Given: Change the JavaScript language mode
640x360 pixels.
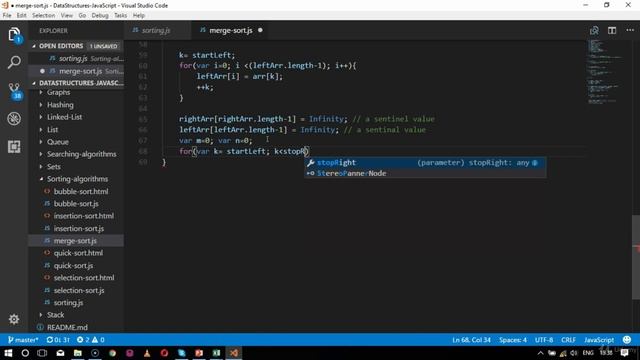Looking at the screenshot, I should 599,340.
